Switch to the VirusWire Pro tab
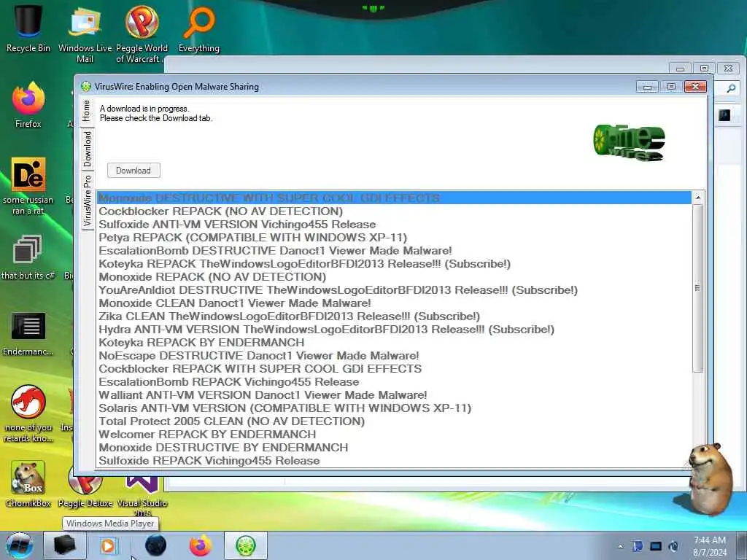Viewport: 747px width, 560px height. click(x=87, y=201)
